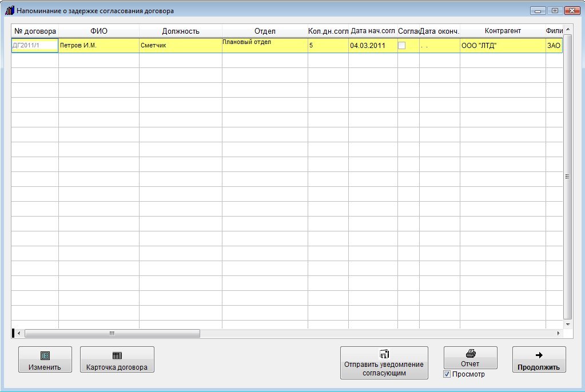Viewport: 585px width, 392px height.
Task: Select the ООО "ЛТД" contractor cell
Action: pos(503,46)
